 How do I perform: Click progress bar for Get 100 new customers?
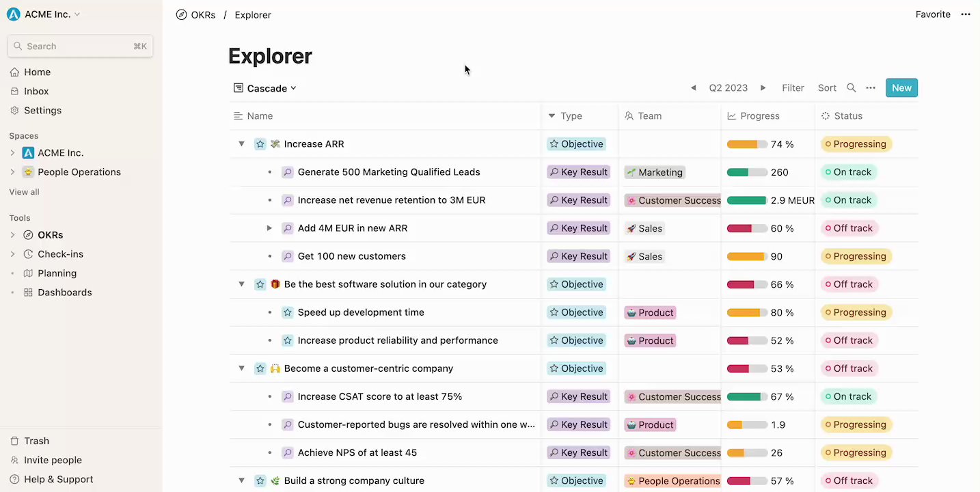[746, 256]
